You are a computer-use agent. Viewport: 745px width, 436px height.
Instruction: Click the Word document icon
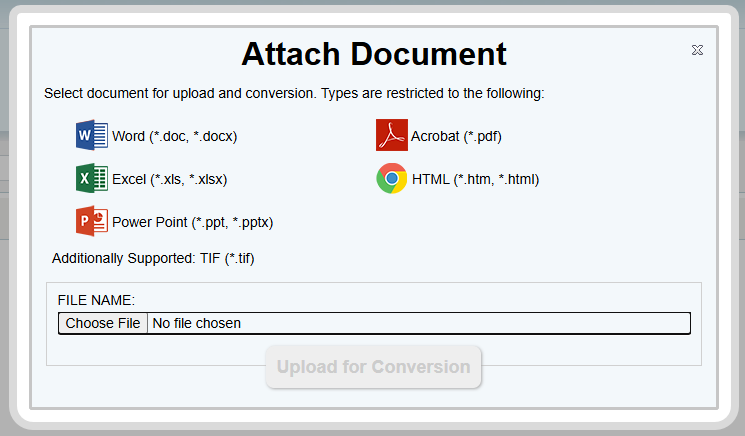91,135
